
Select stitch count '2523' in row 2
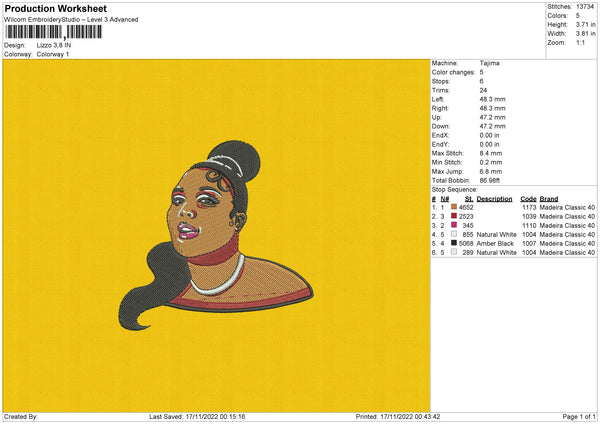466,217
